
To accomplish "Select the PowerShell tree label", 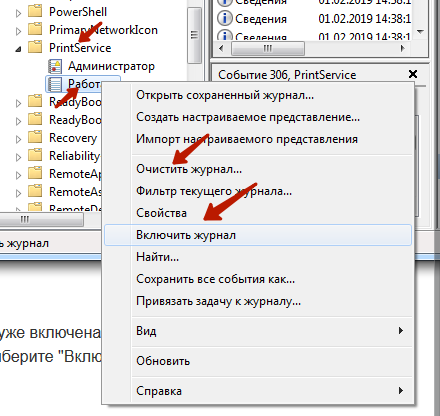I will click(x=78, y=12).
